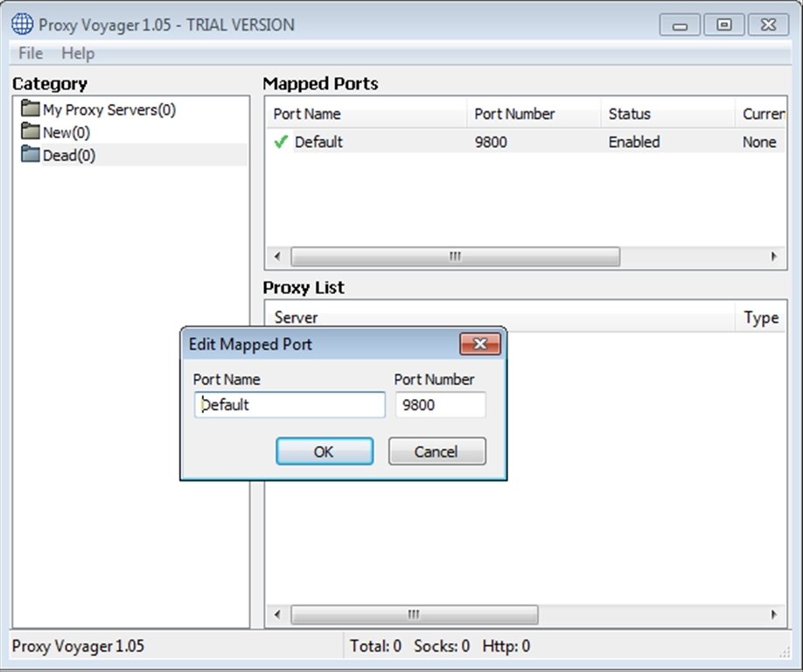Screen dimensions: 803x672
Task: Click Proxy Voyager 1.05 status text
Action: (78, 646)
